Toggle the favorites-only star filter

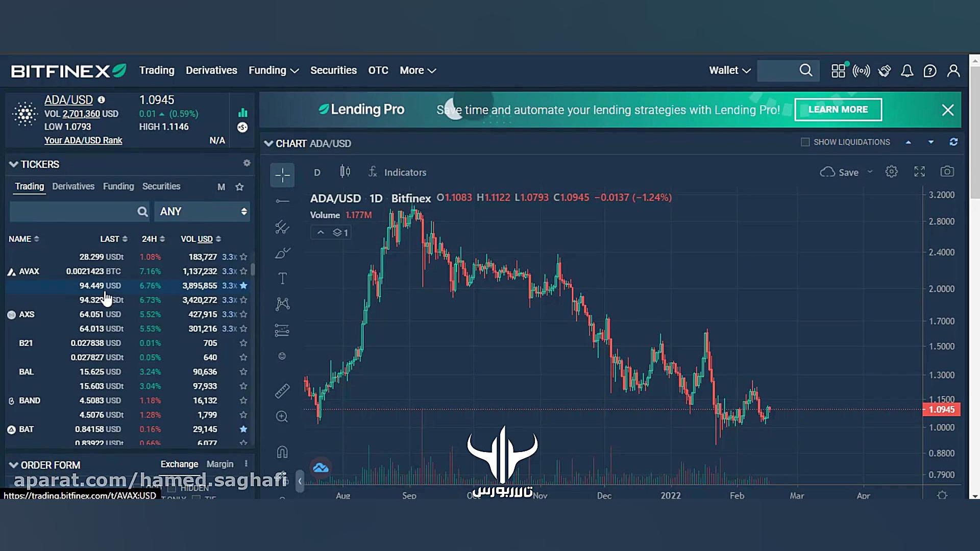(239, 187)
